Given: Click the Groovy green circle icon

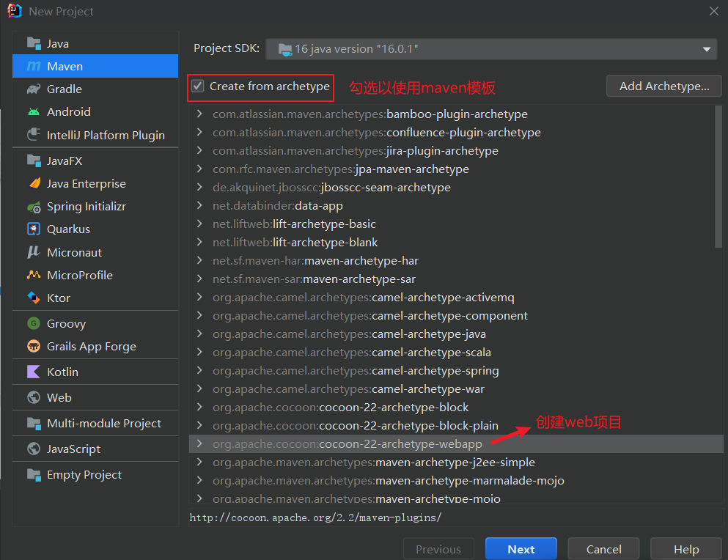Looking at the screenshot, I should tap(34, 323).
